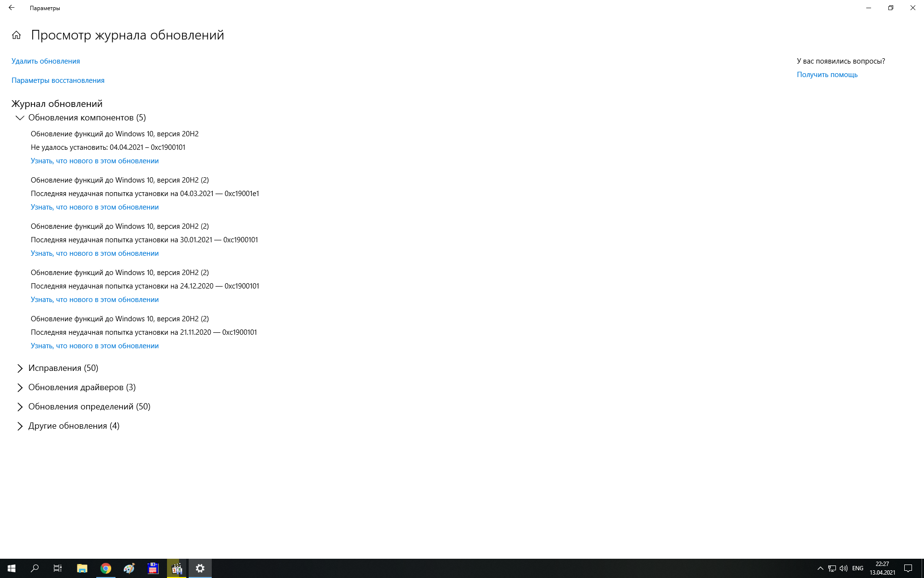924x578 pixels.
Task: Open Получить помощь support link
Action: 827,75
